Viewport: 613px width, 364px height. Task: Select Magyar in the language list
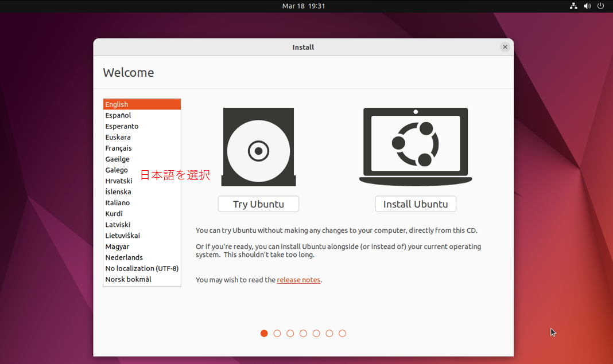[x=142, y=246]
